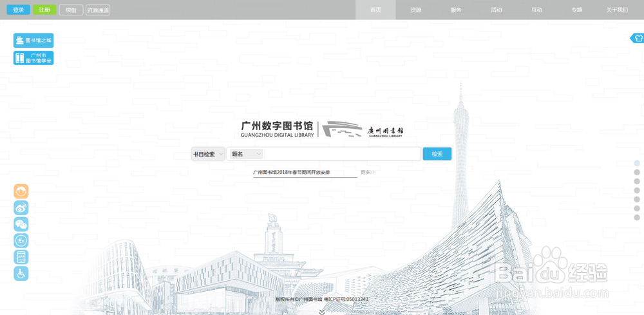The image size is (644, 315).
Task: Open the 互动 navigation menu item
Action: click(x=536, y=10)
